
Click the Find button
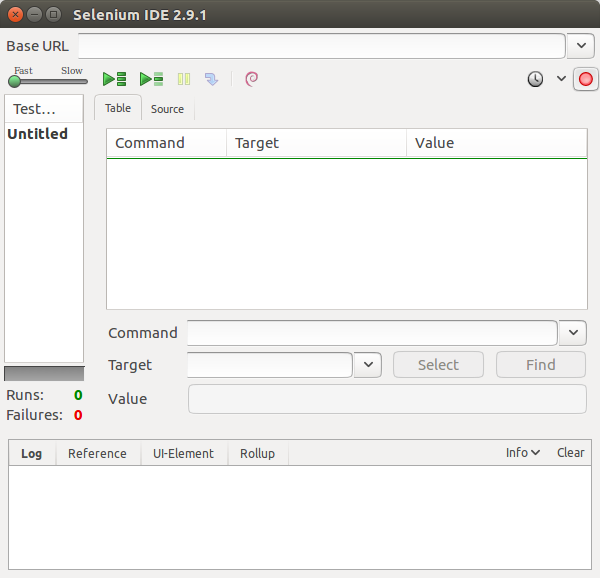[541, 365]
